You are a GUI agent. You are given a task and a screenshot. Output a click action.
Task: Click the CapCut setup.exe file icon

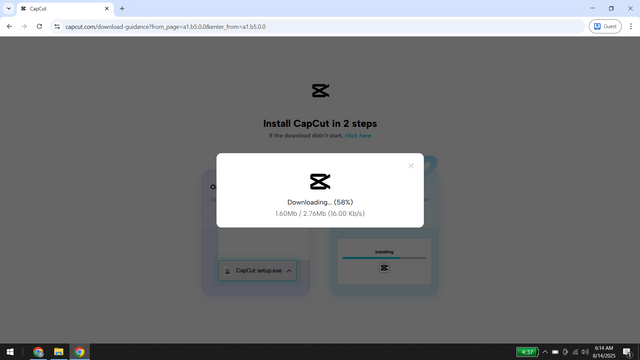[x=228, y=271]
